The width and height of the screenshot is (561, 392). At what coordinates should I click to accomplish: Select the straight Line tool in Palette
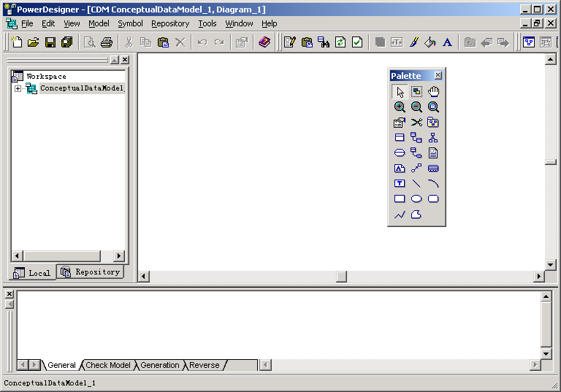pyautogui.click(x=416, y=184)
